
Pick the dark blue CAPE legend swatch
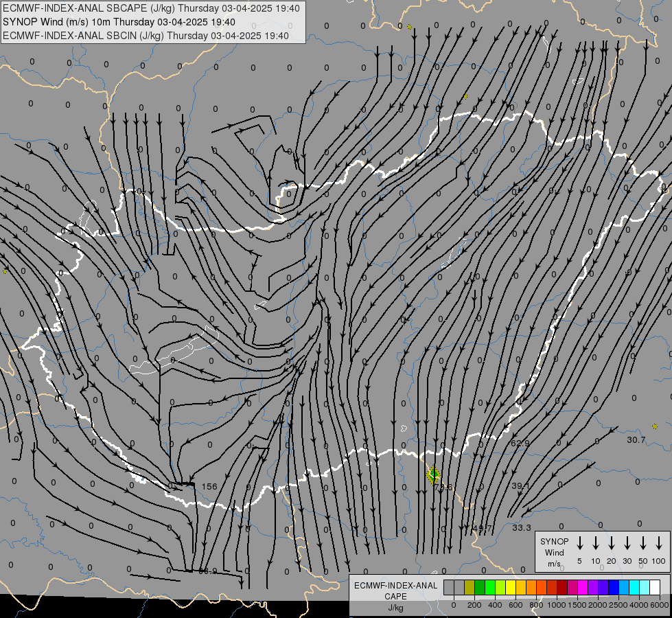point(613,587)
